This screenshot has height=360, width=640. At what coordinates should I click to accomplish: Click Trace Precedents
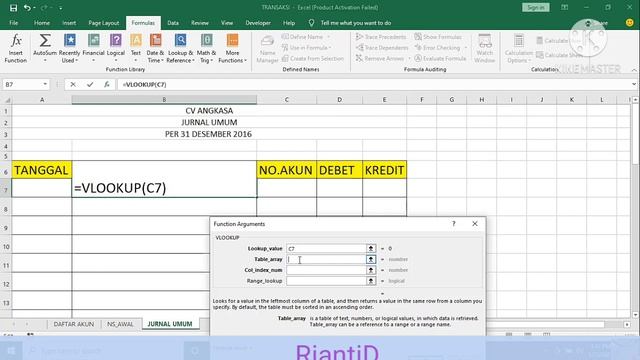tap(381, 37)
